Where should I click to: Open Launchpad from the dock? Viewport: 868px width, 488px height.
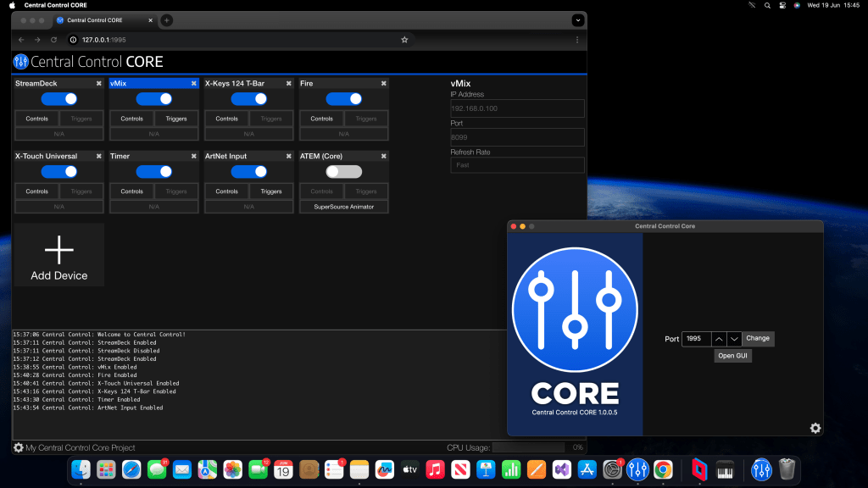pyautogui.click(x=106, y=469)
